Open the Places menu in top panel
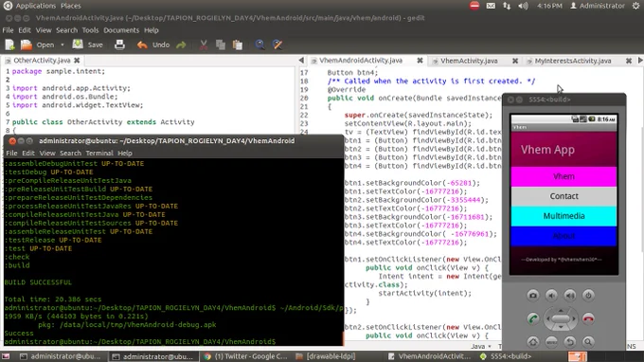This screenshot has width=644, height=362. pos(71,6)
